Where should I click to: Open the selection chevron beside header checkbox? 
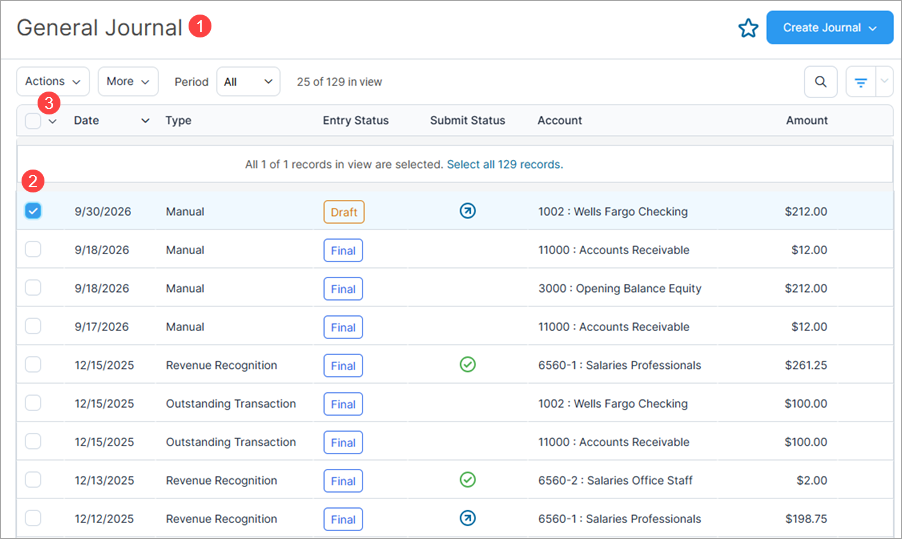tap(52, 121)
